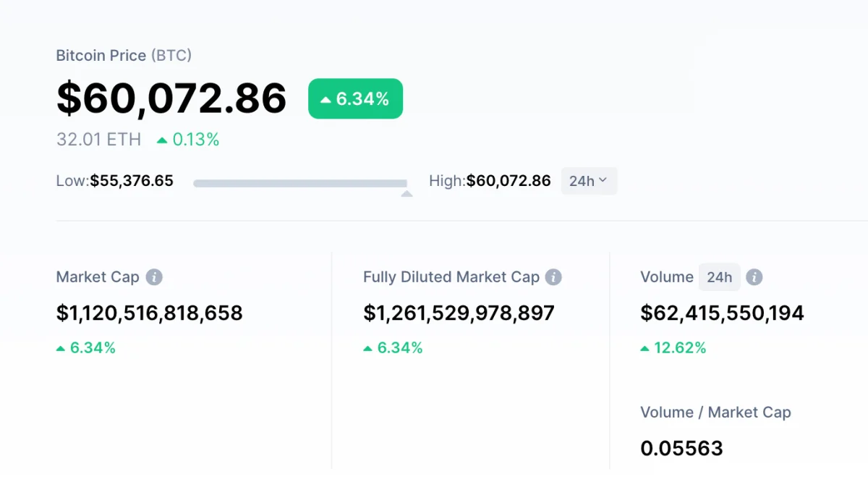Click the low-high price range bar
Image resolution: width=868 pixels, height=482 pixels.
pos(300,184)
